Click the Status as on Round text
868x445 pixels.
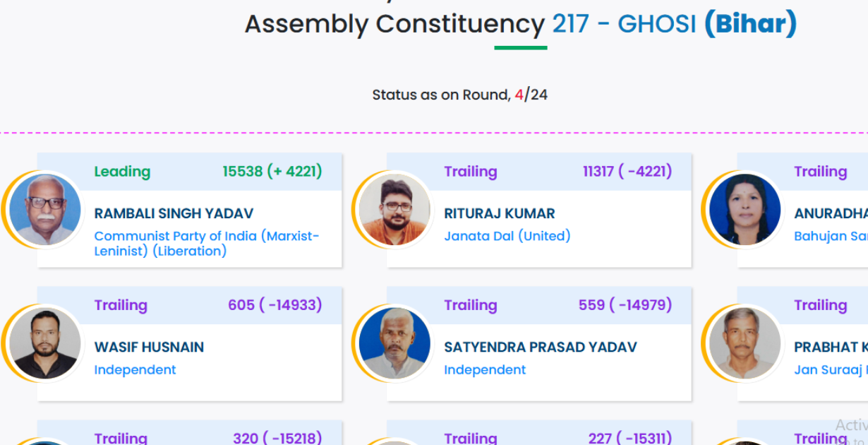tap(441, 95)
